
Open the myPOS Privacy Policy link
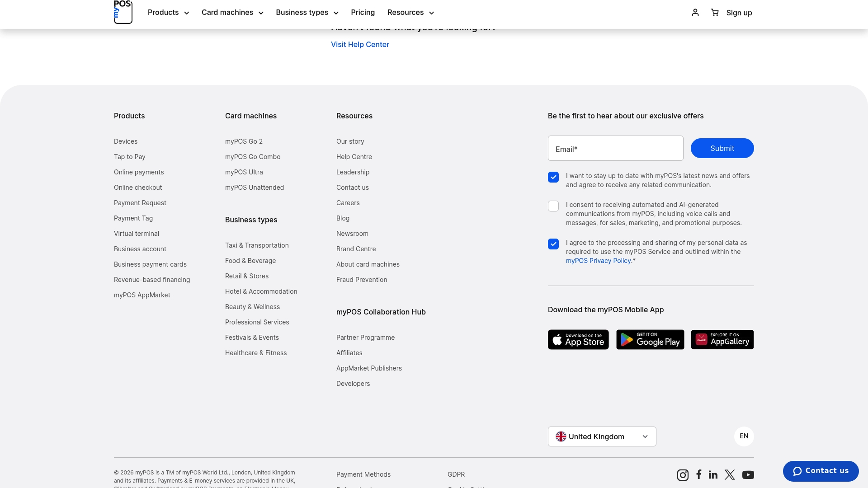pyautogui.click(x=598, y=261)
